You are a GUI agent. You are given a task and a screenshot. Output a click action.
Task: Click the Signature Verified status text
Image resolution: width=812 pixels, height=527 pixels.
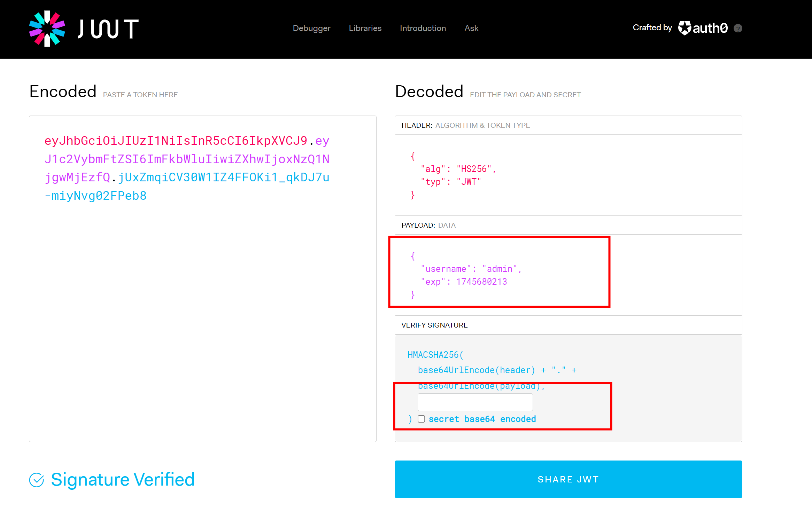[123, 480]
